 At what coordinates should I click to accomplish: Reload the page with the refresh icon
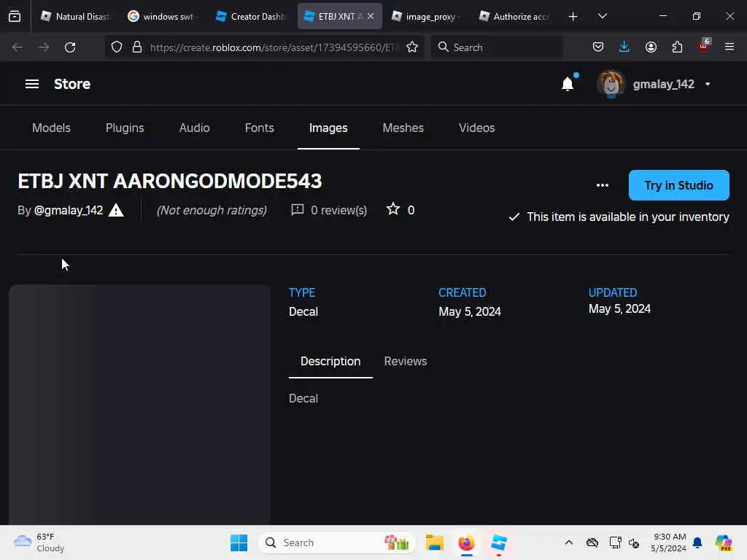[70, 47]
